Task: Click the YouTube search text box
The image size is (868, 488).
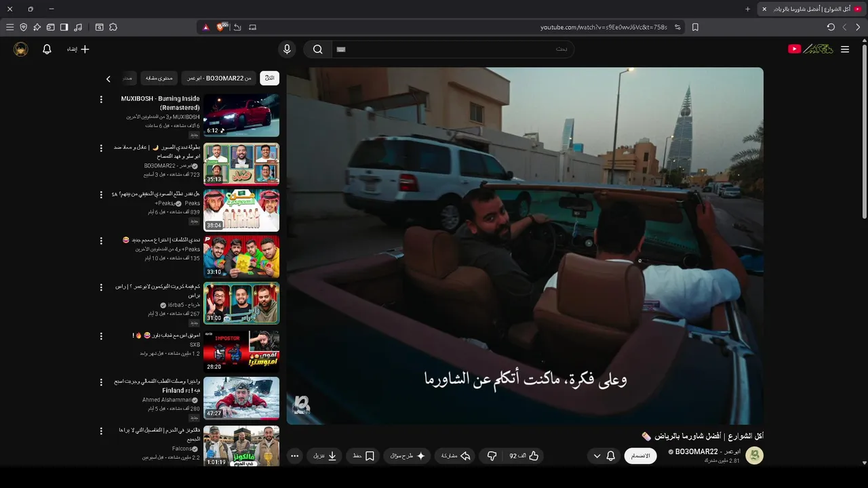Action: (453, 49)
